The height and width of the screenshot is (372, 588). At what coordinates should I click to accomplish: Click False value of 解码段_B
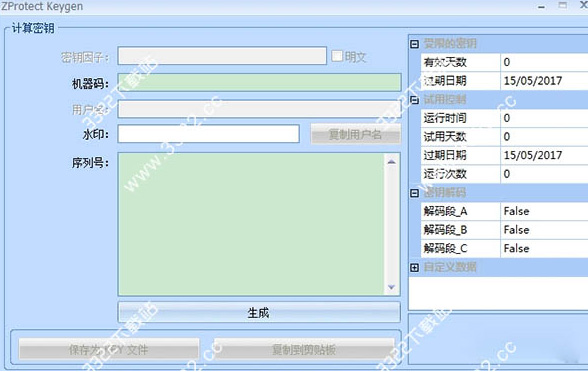pyautogui.click(x=516, y=230)
